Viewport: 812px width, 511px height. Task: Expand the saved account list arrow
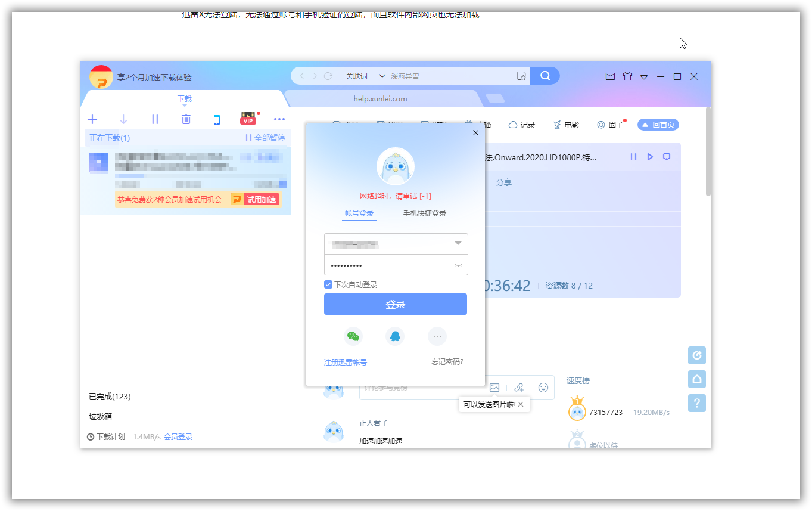click(458, 243)
